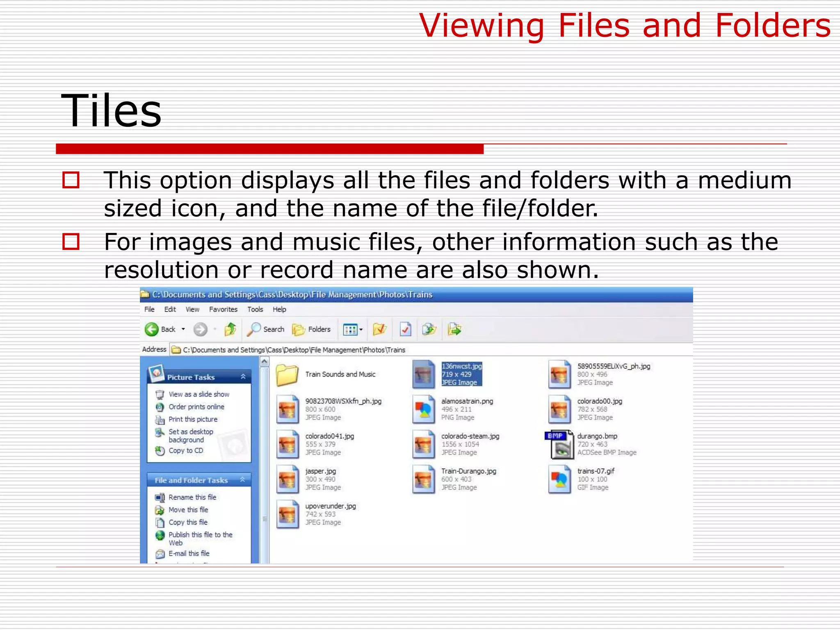Click Order prints online link
840x630 pixels.
pyautogui.click(x=196, y=407)
